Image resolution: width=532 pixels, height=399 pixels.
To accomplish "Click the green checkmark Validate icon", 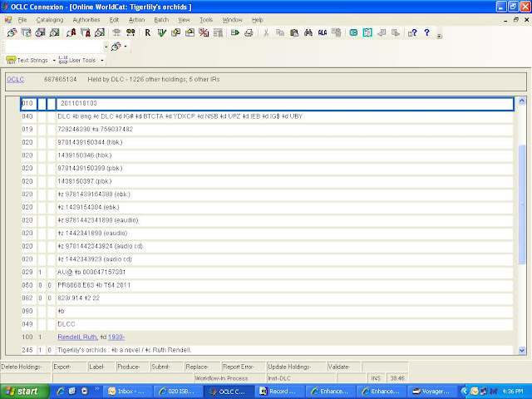I will tap(162, 32).
